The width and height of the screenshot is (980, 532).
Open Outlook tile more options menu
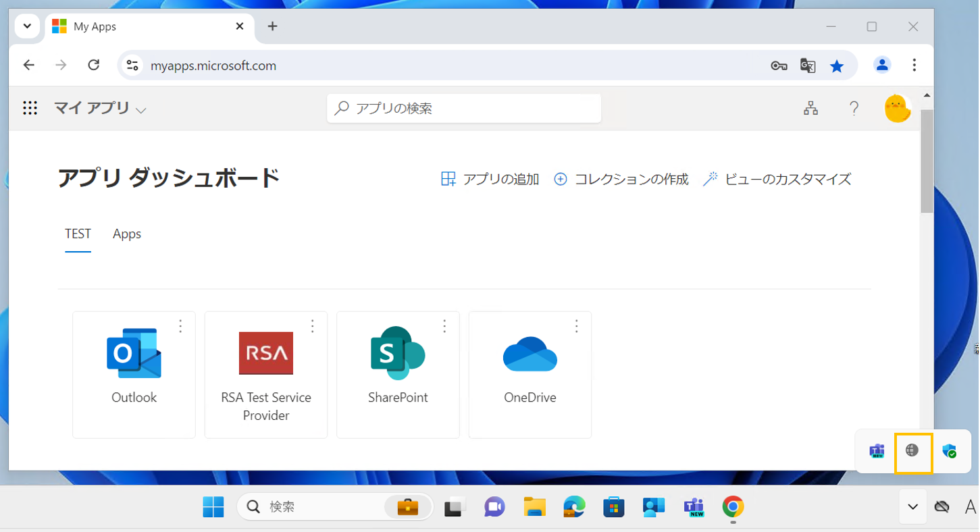[180, 327]
